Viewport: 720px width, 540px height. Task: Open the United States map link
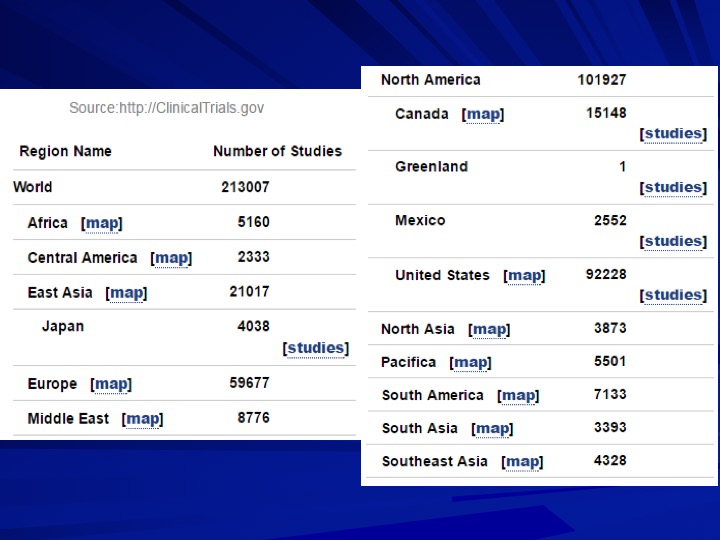pyautogui.click(x=524, y=276)
